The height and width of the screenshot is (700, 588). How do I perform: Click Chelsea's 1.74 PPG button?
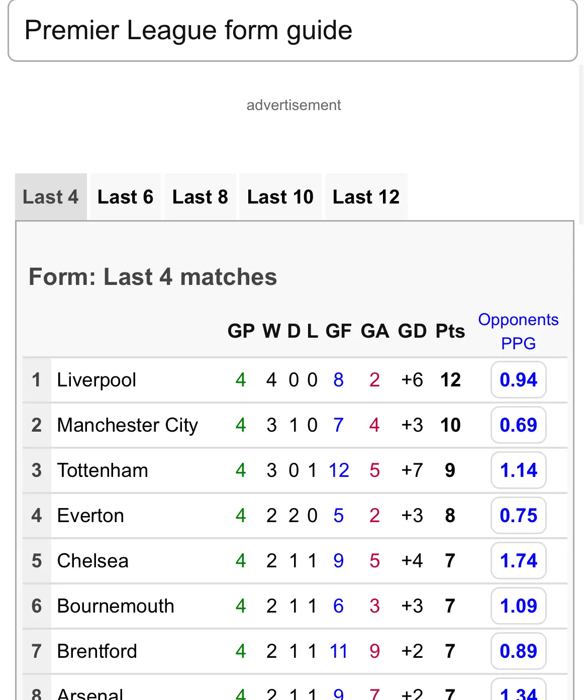(x=518, y=561)
